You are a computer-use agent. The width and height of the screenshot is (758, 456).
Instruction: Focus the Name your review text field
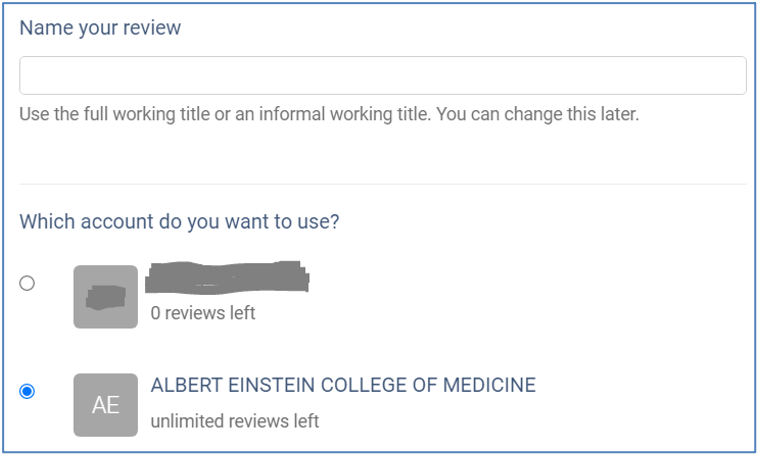[x=382, y=76]
